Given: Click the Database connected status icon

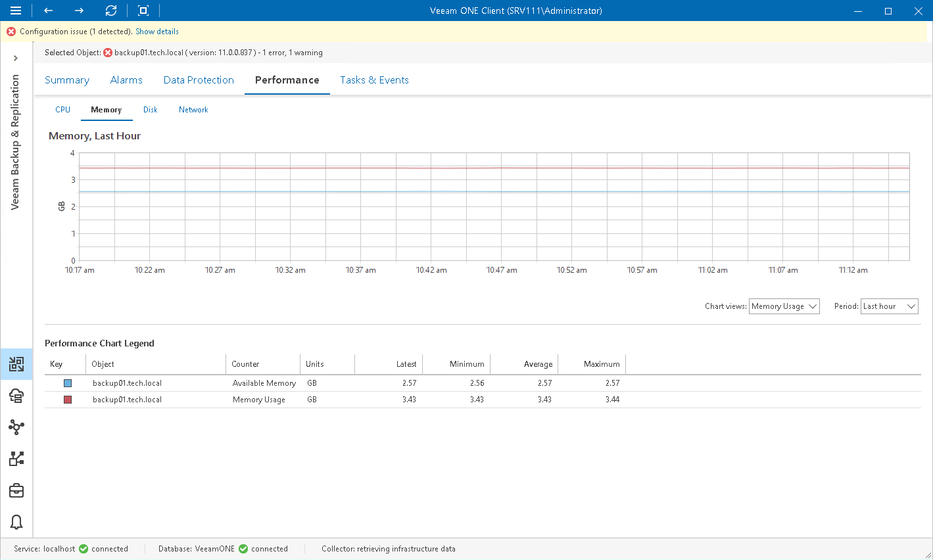Looking at the screenshot, I should click(x=243, y=549).
